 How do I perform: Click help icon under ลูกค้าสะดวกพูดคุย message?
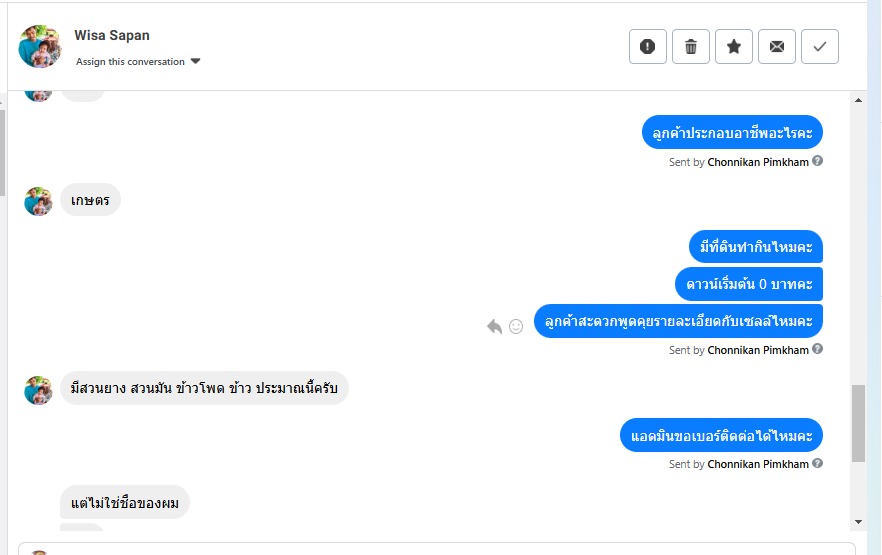click(818, 350)
